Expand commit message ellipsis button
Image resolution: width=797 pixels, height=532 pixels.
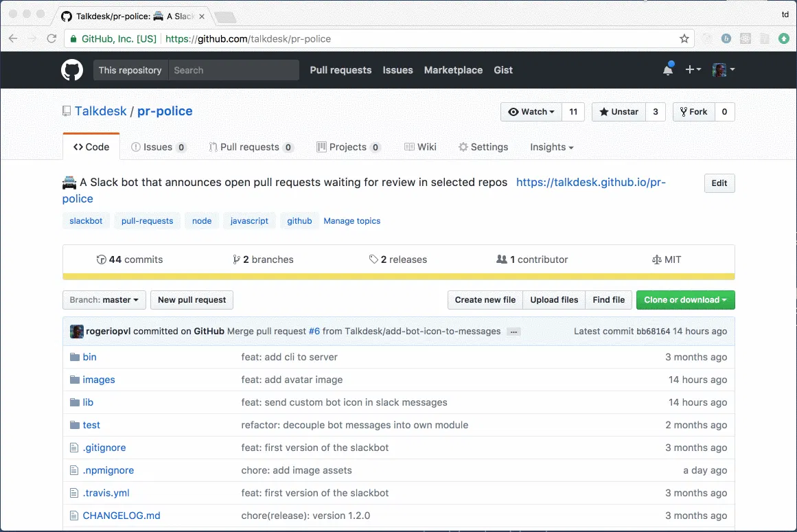(513, 332)
